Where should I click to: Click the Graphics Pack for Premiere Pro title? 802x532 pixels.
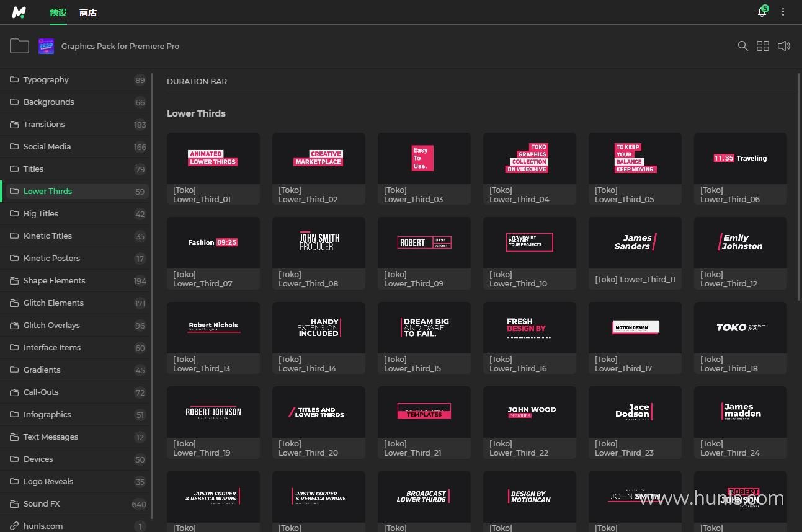(x=120, y=46)
